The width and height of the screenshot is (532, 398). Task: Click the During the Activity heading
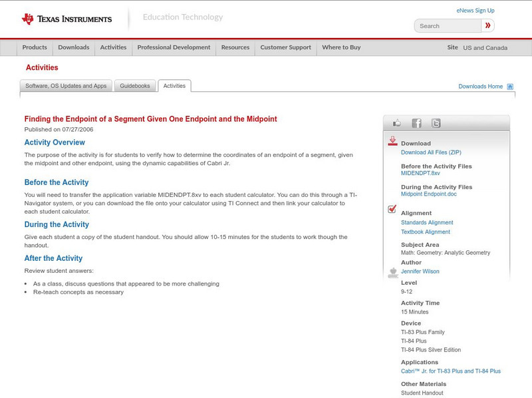57,224
